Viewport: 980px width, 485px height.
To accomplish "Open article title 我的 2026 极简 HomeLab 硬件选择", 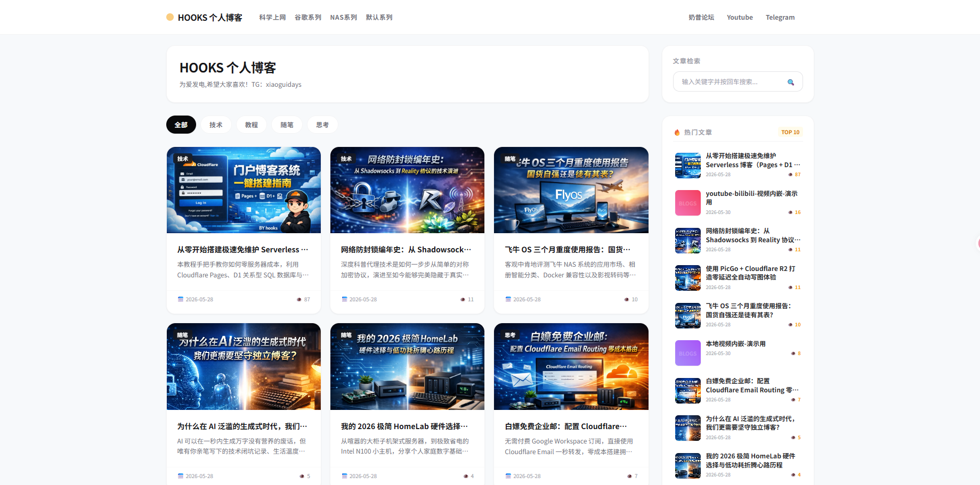I will (x=404, y=426).
